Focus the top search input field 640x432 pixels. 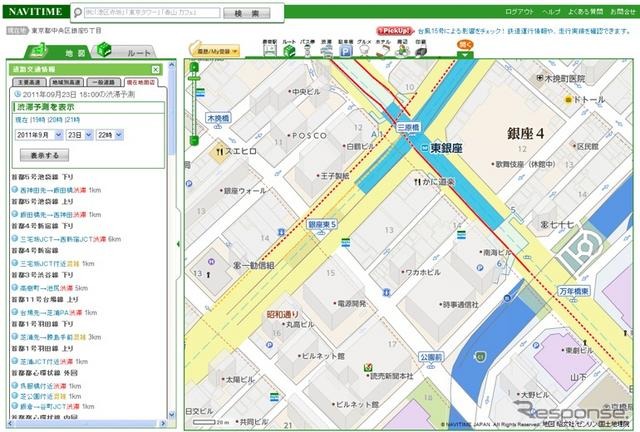click(152, 13)
